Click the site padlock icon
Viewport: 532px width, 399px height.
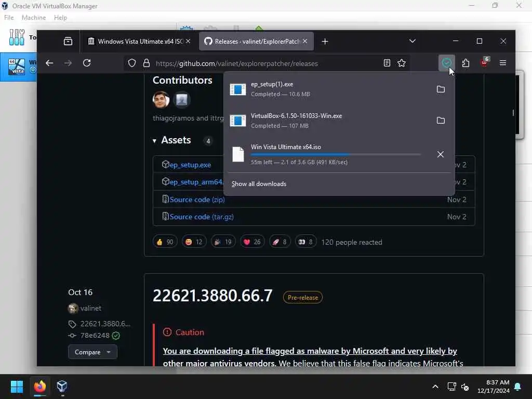tap(146, 63)
